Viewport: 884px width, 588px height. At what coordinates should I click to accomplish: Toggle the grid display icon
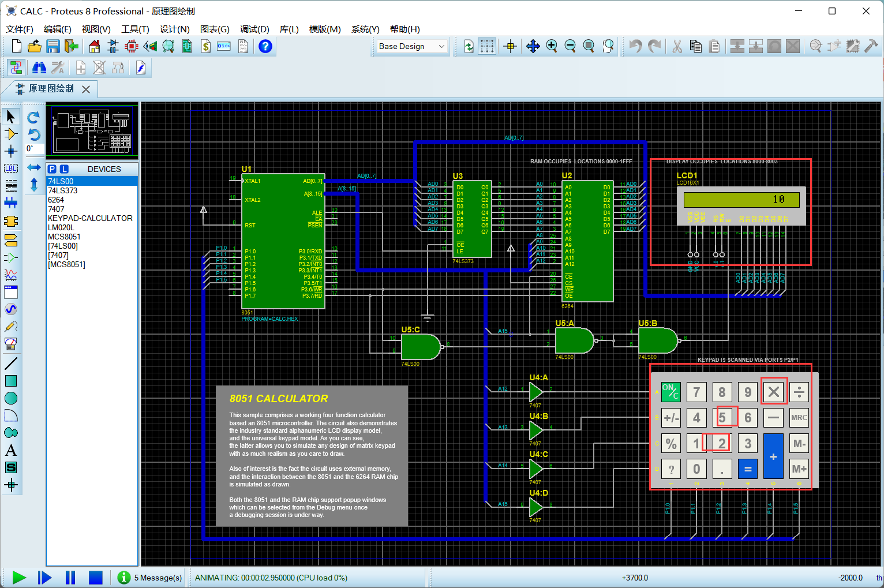487,46
